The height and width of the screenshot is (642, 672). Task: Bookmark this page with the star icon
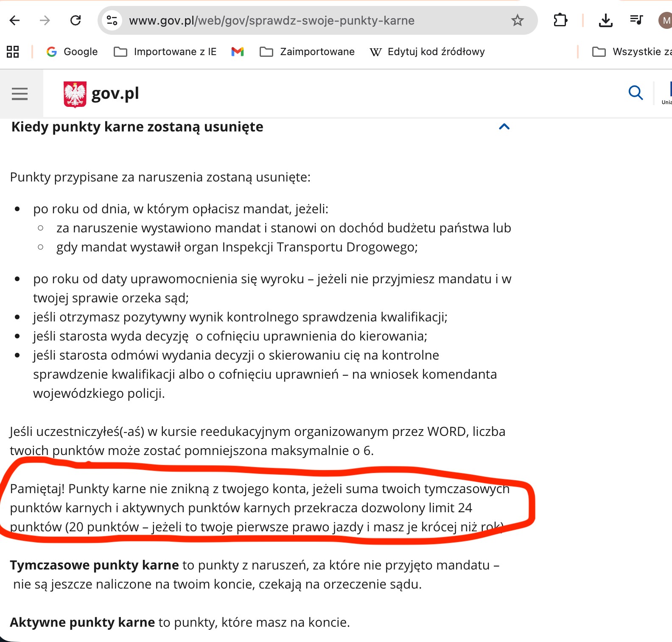(x=517, y=20)
